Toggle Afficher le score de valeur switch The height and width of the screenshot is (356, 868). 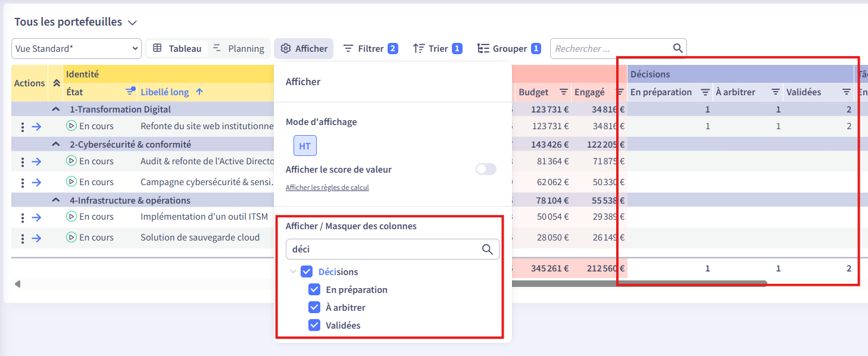point(486,170)
